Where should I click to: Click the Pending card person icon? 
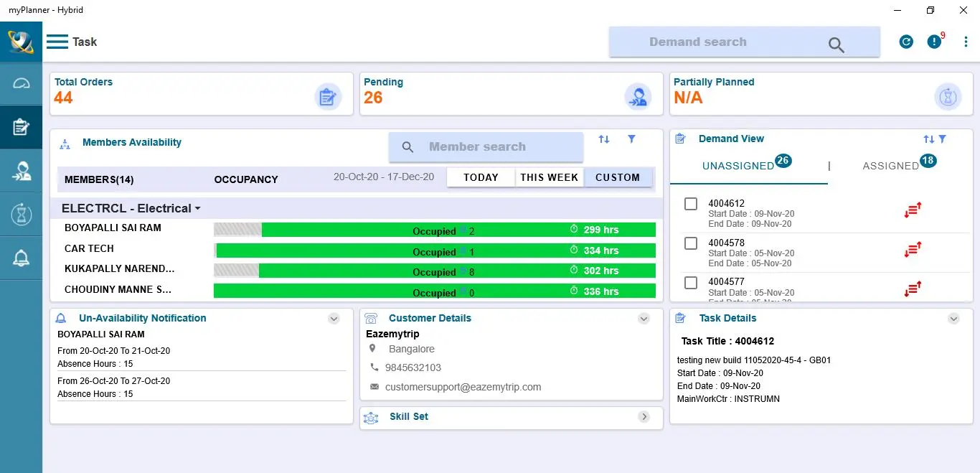tap(638, 96)
